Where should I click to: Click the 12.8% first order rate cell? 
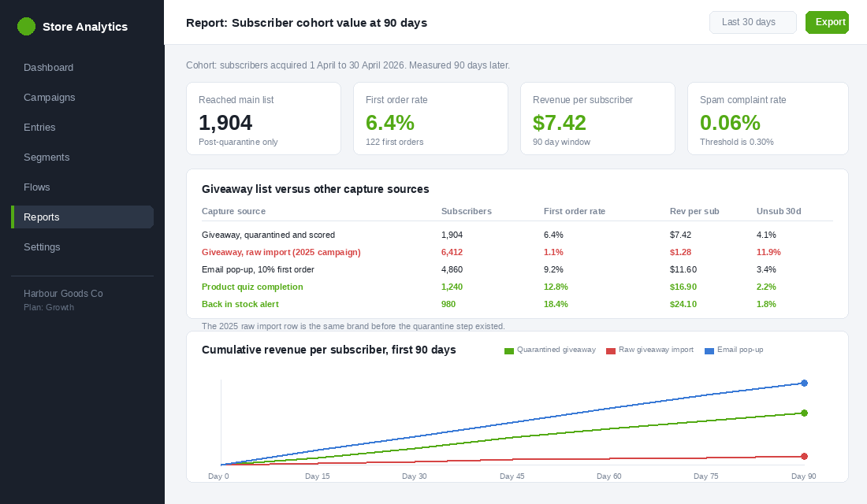click(556, 287)
